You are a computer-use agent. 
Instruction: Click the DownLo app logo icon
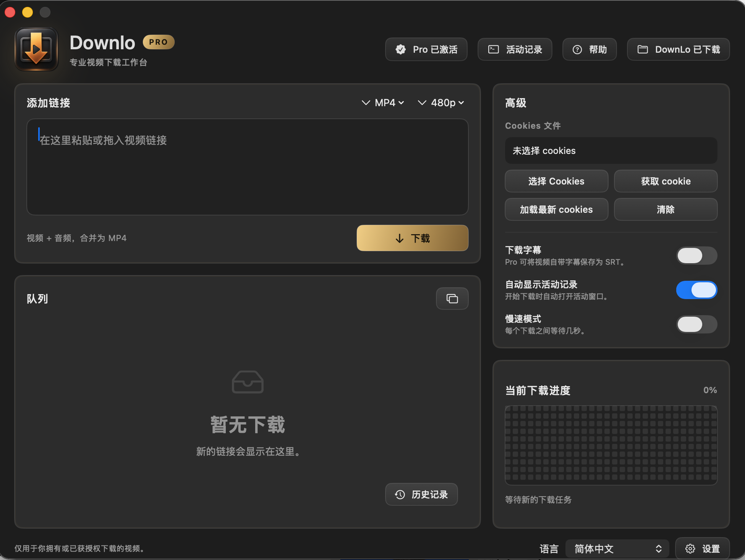coord(36,49)
